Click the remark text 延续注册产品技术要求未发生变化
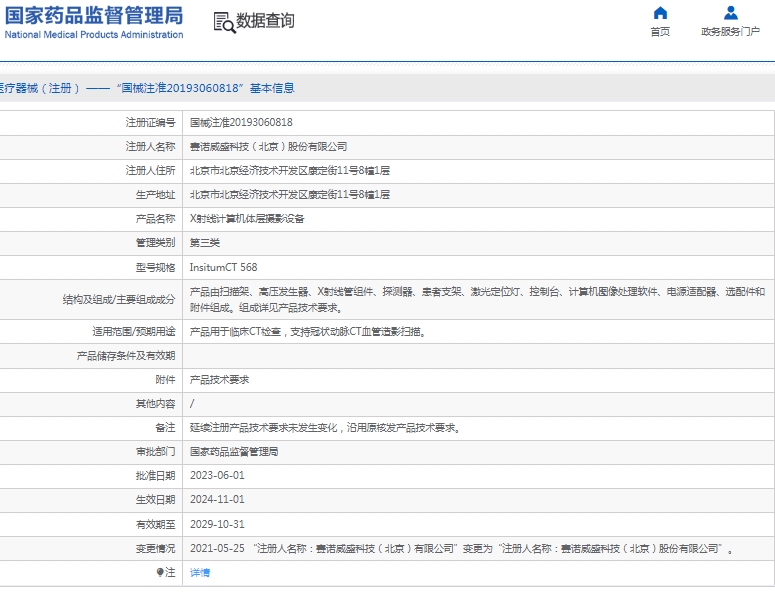 [x=325, y=427]
